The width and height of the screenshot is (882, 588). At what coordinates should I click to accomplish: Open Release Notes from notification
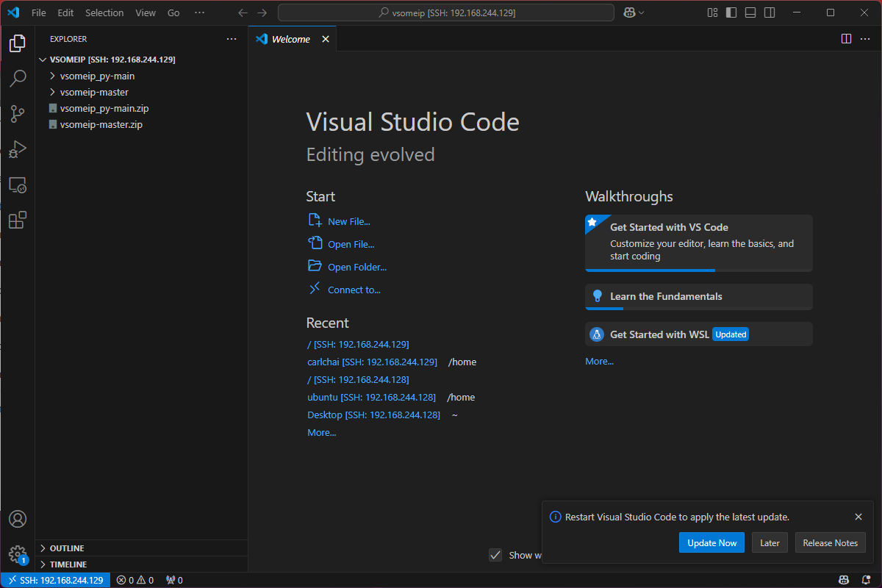click(831, 542)
